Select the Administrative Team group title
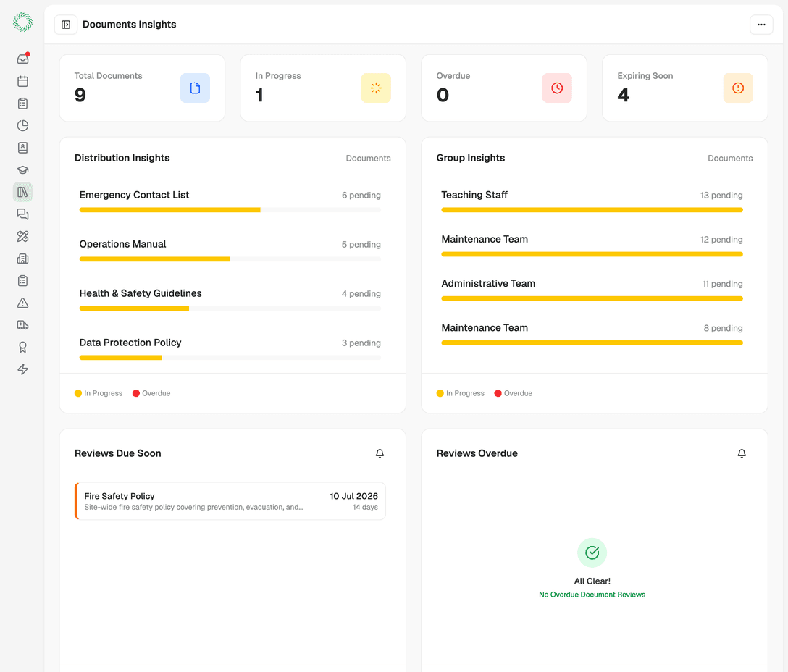Image resolution: width=788 pixels, height=672 pixels. [488, 283]
